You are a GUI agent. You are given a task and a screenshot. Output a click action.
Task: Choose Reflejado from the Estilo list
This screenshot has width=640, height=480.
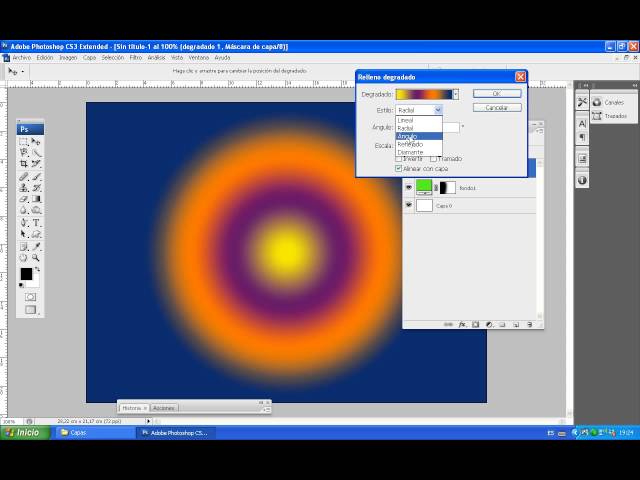(419, 144)
